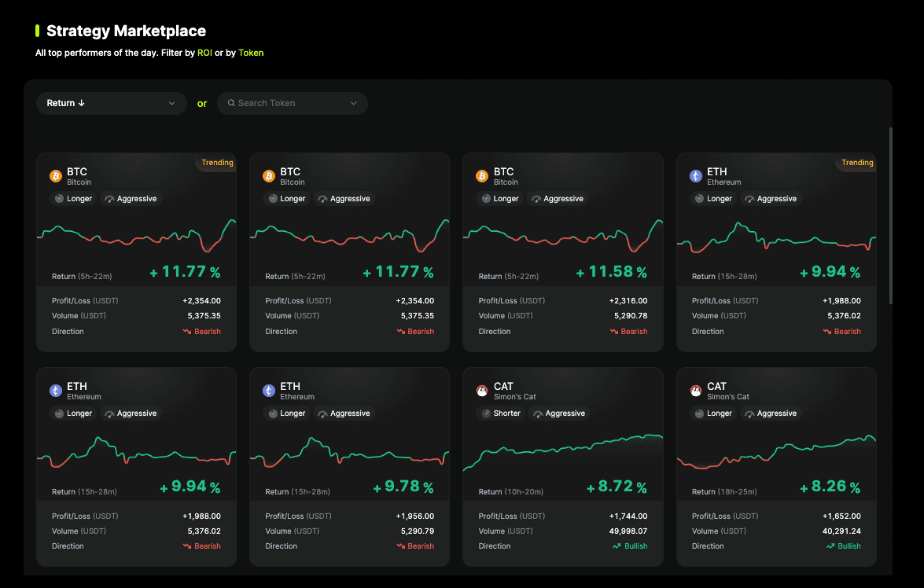Click the Ethereum logo on the Trending ETH card
The width and height of the screenshot is (924, 588).
pyautogui.click(x=695, y=176)
